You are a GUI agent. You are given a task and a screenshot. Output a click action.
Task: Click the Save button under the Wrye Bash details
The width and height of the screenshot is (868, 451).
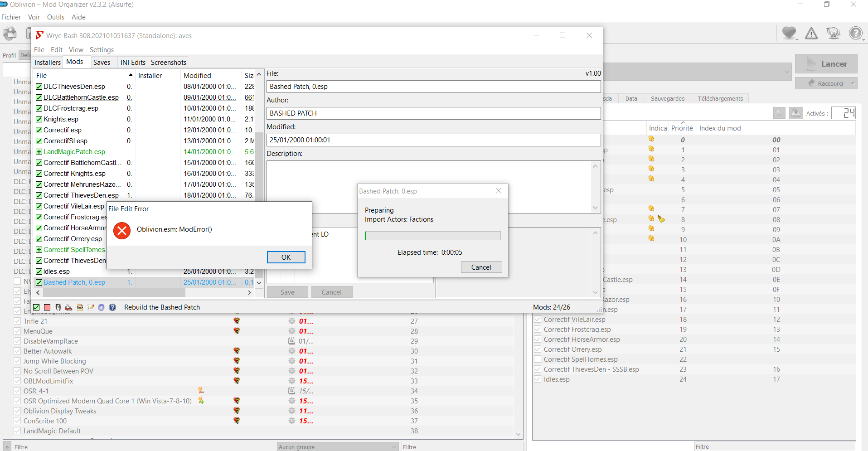[287, 292]
